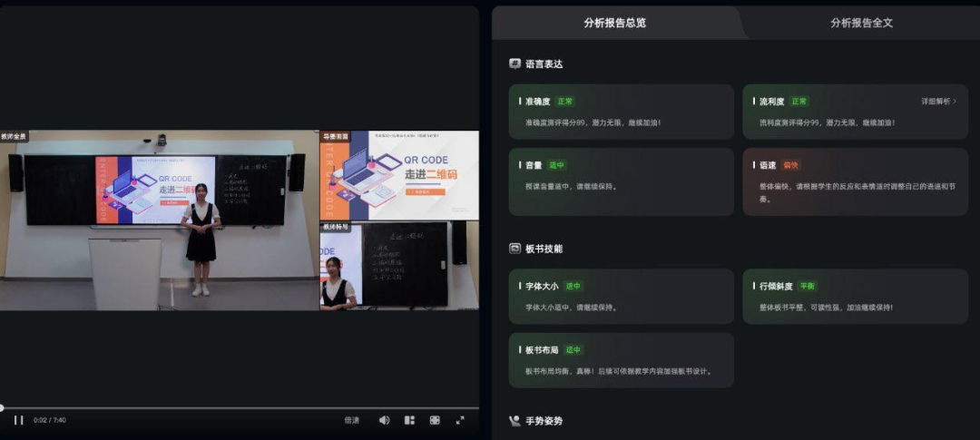Seek along the video progress bar

(x=240, y=408)
